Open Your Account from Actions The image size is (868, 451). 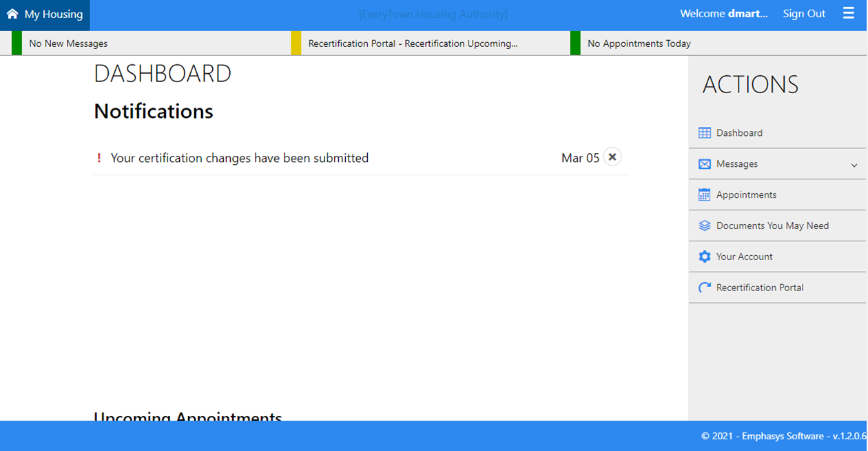coord(744,257)
